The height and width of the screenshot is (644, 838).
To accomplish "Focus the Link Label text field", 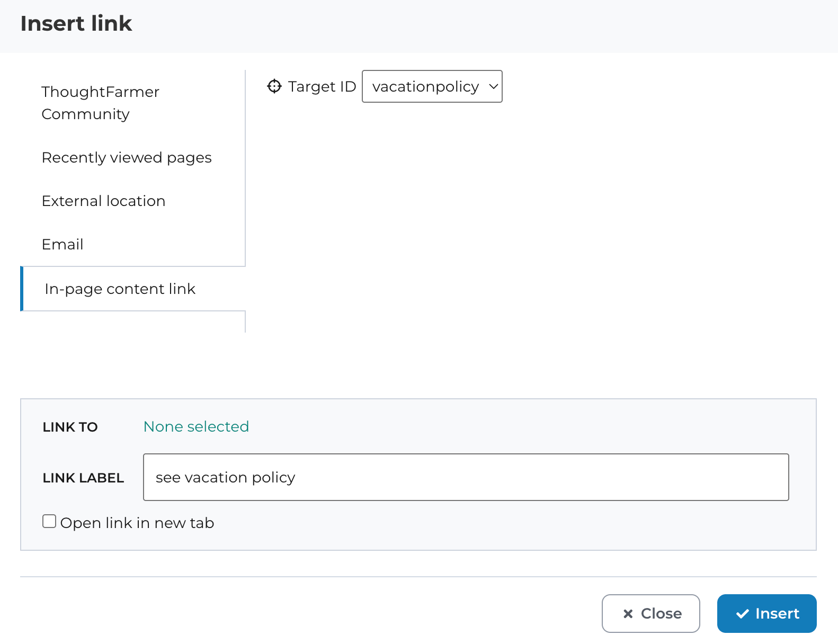I will click(465, 477).
